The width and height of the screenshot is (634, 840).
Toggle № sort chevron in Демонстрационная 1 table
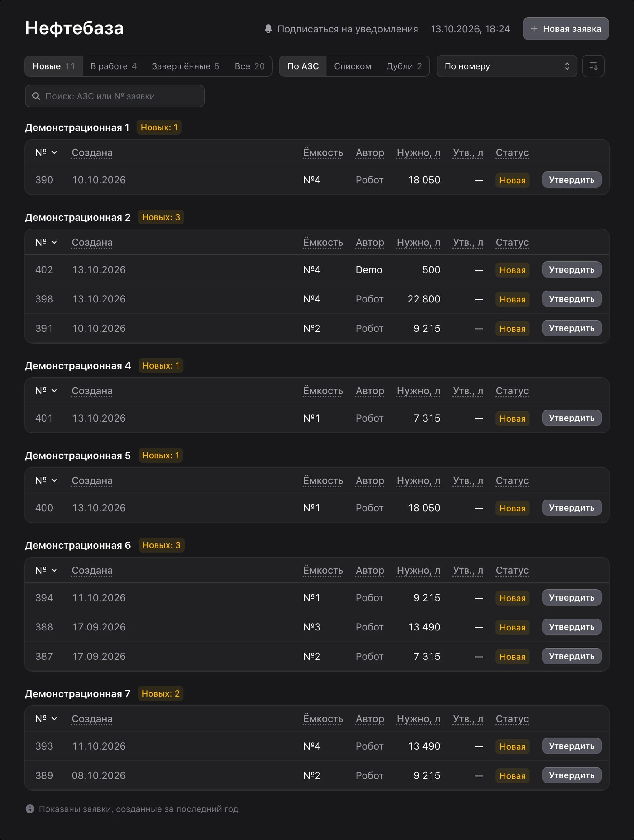54,153
